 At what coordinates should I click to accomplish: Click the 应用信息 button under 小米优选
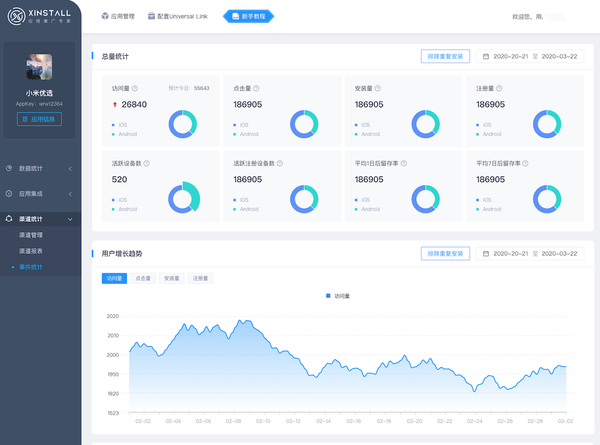pyautogui.click(x=39, y=119)
